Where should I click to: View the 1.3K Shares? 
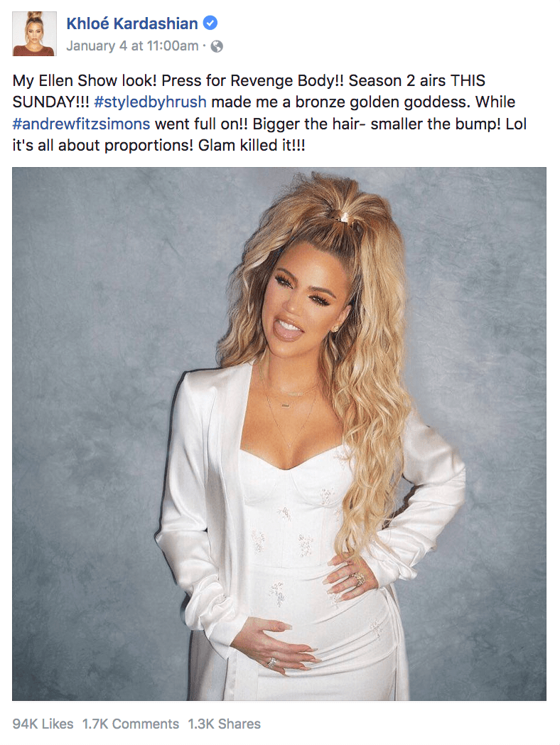click(224, 724)
